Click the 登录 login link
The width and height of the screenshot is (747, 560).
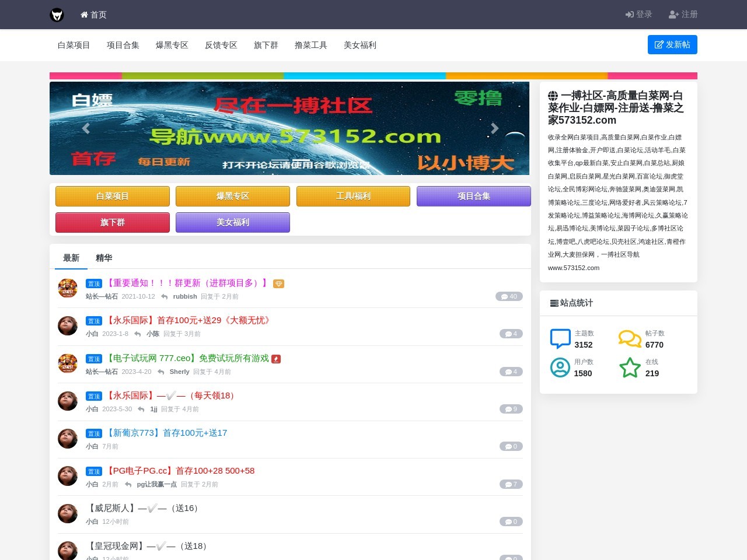[x=638, y=14]
